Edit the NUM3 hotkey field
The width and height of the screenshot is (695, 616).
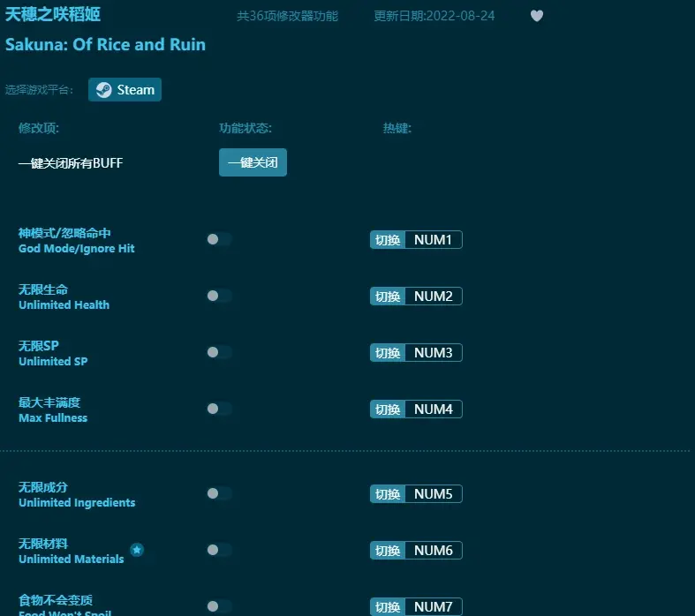434,352
